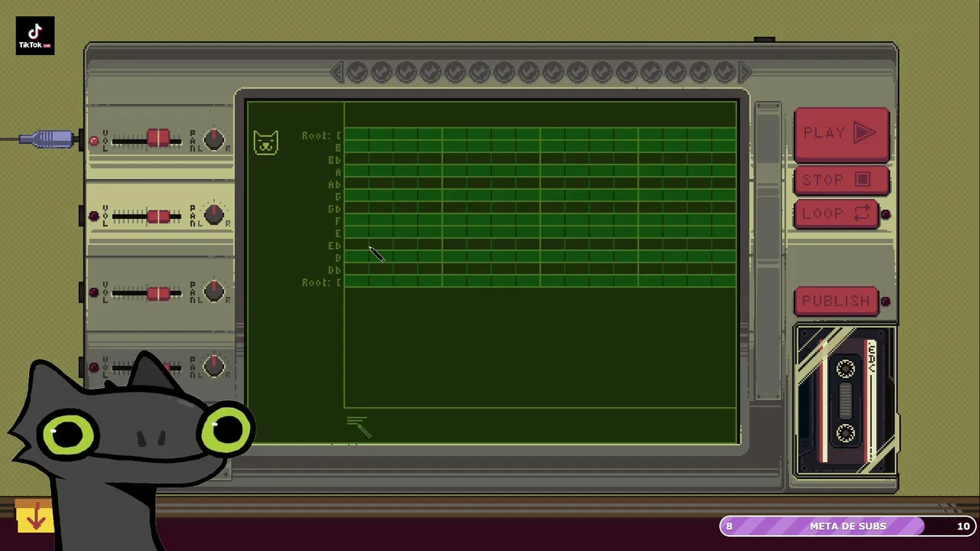Click the 'Ab' note row label

click(335, 184)
